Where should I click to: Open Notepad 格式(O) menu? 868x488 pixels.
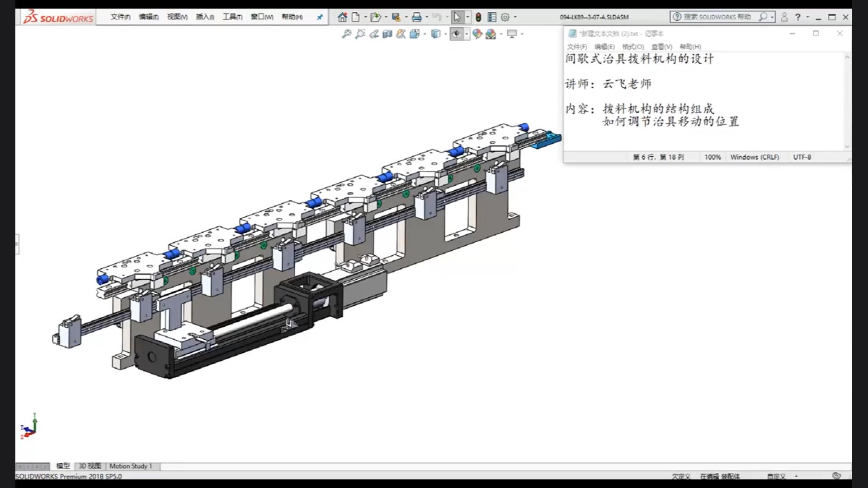(x=633, y=47)
